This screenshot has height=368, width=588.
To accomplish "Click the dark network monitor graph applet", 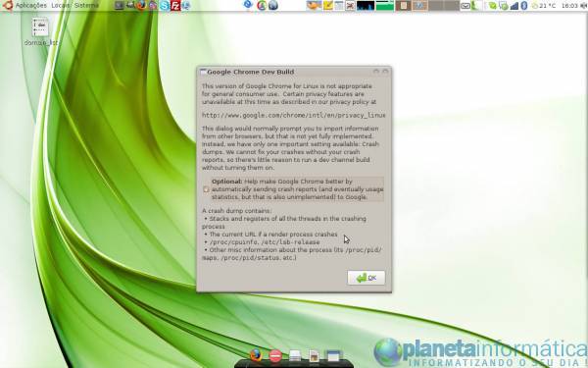I will [366, 5].
